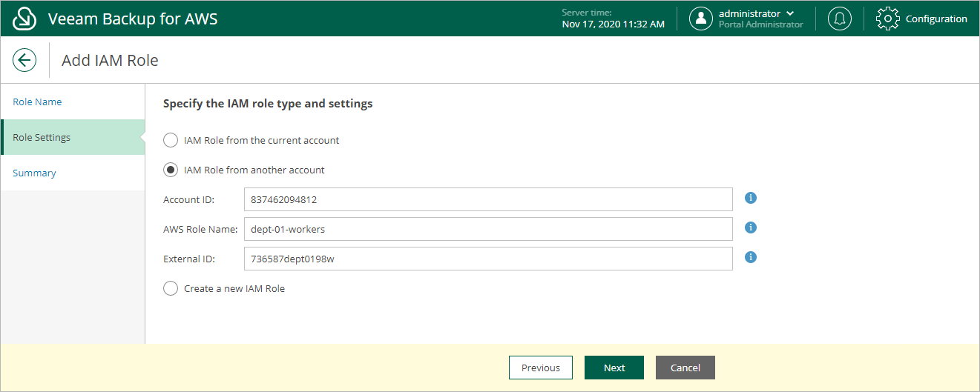
Task: Expand the administrator account dropdown arrow
Action: click(790, 13)
